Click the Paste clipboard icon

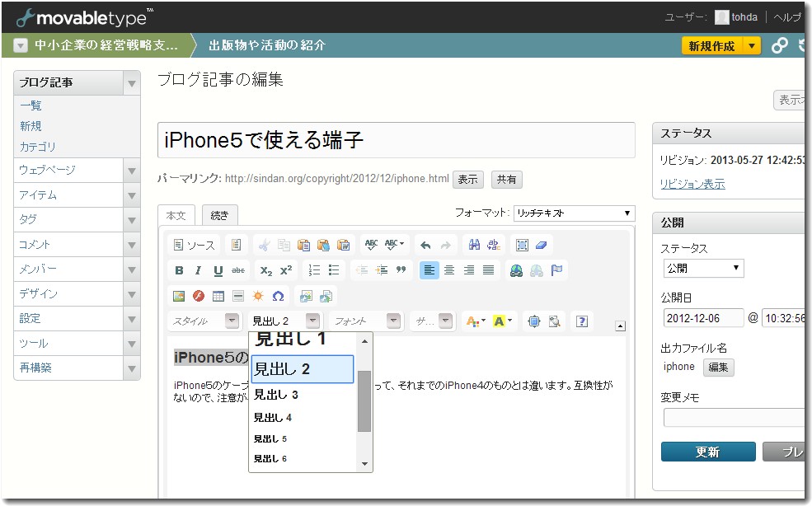tap(303, 245)
